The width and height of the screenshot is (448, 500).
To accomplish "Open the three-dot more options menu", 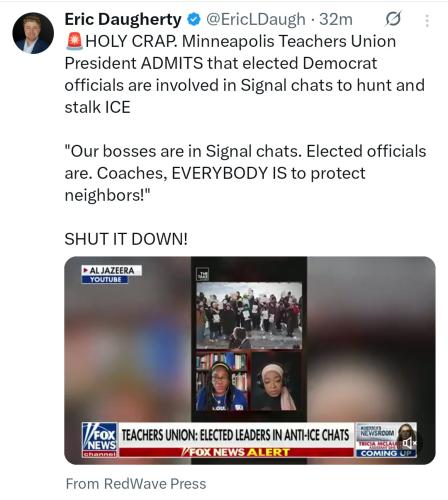I will (427, 21).
